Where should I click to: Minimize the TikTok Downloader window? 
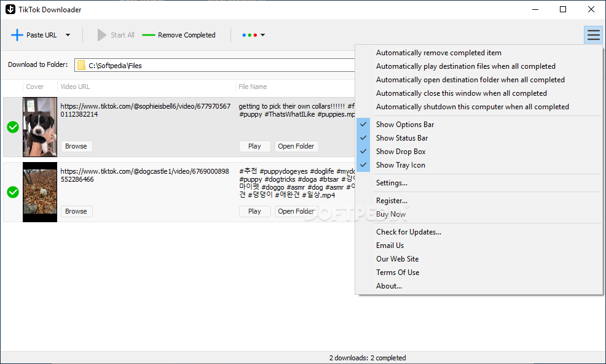(x=535, y=9)
